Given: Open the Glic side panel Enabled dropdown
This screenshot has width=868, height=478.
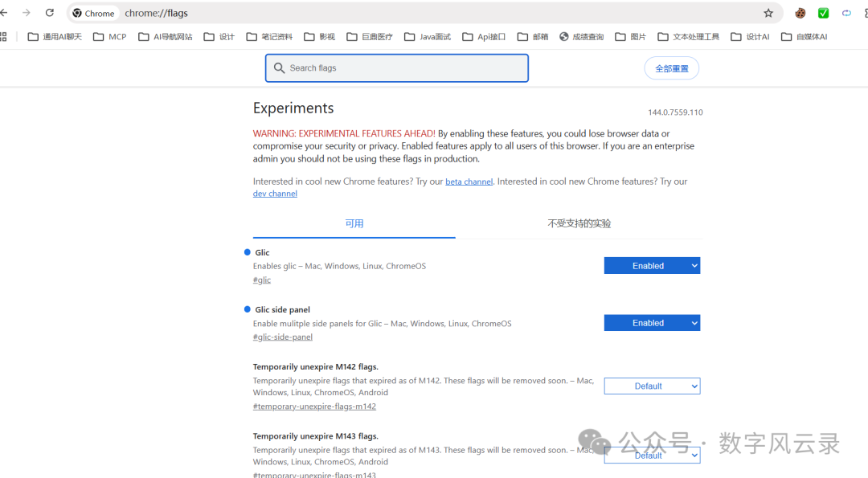Looking at the screenshot, I should point(652,322).
